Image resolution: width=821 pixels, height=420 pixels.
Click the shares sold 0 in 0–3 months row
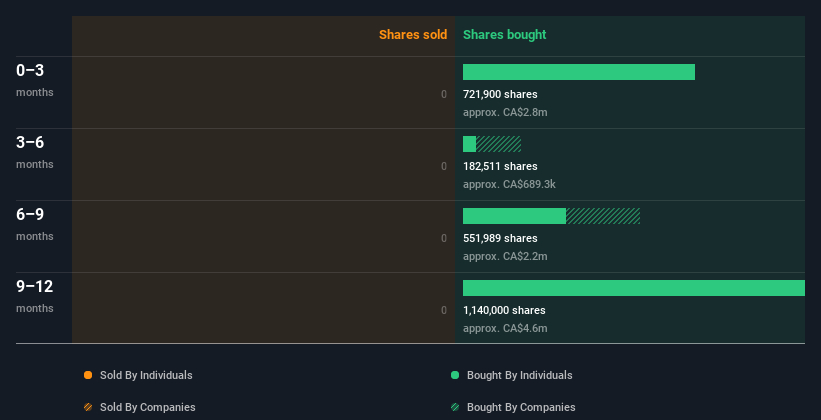[x=444, y=94]
